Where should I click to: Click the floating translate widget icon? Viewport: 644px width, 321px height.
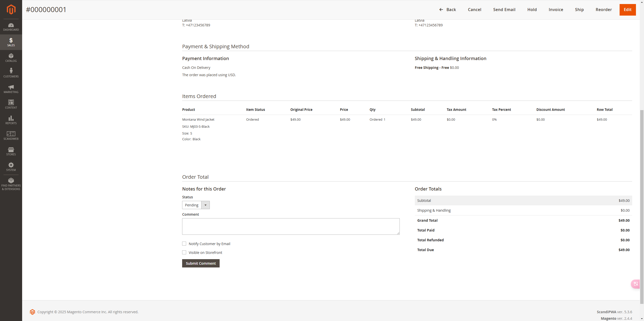coord(636,284)
